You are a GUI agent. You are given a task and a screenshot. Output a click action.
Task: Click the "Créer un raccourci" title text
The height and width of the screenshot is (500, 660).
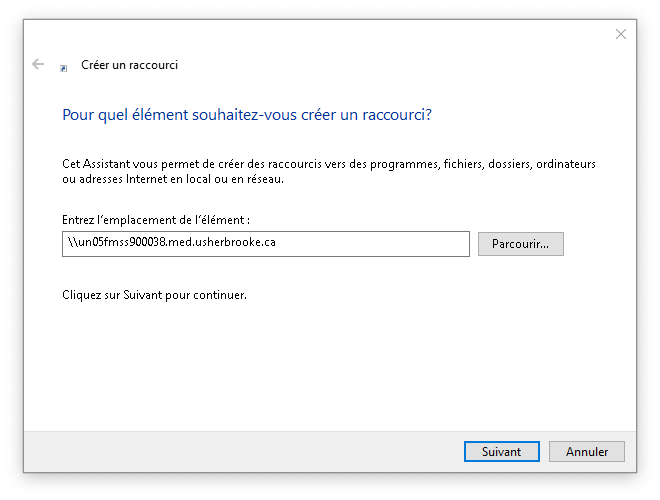tap(129, 65)
